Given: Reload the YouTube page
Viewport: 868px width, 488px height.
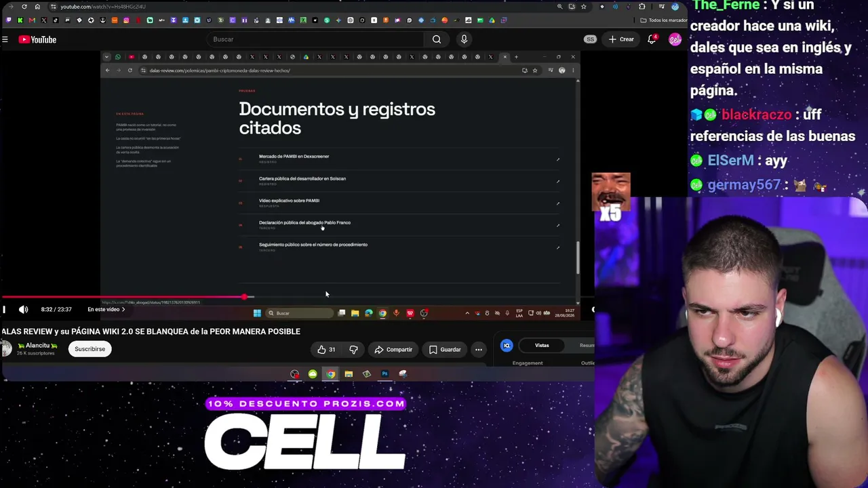Looking at the screenshot, I should point(24,7).
